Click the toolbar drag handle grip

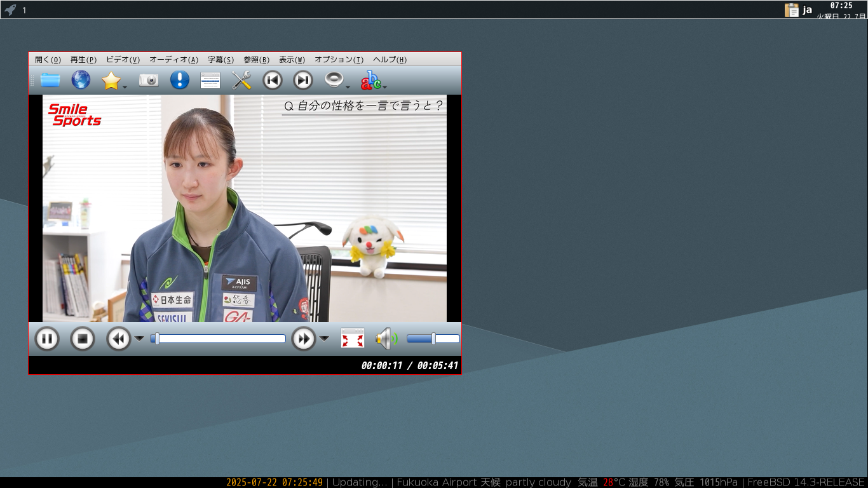(x=32, y=80)
